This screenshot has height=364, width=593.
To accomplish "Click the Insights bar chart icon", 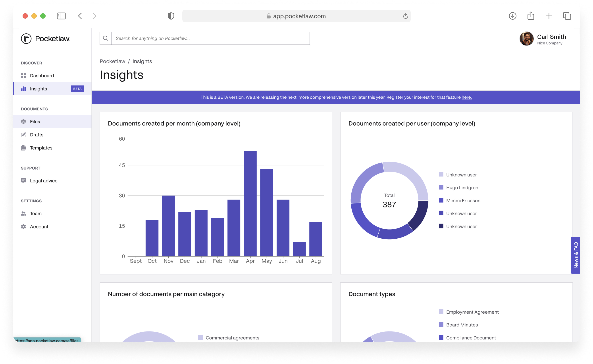I will tap(23, 89).
